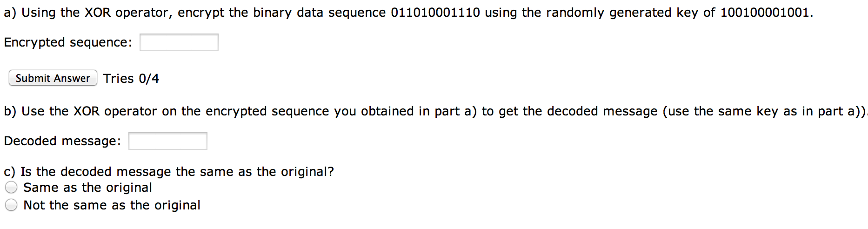Click the Encrypted sequence input field
This screenshot has height=229, width=868.
[179, 42]
